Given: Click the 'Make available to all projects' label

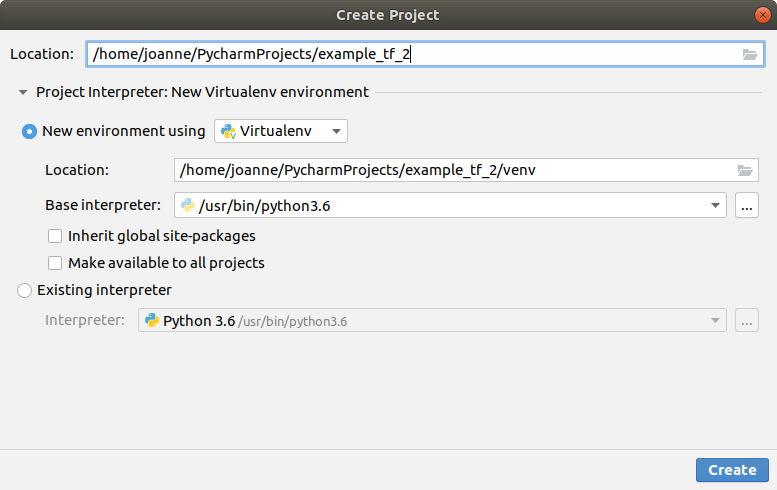Looking at the screenshot, I should click(166, 263).
